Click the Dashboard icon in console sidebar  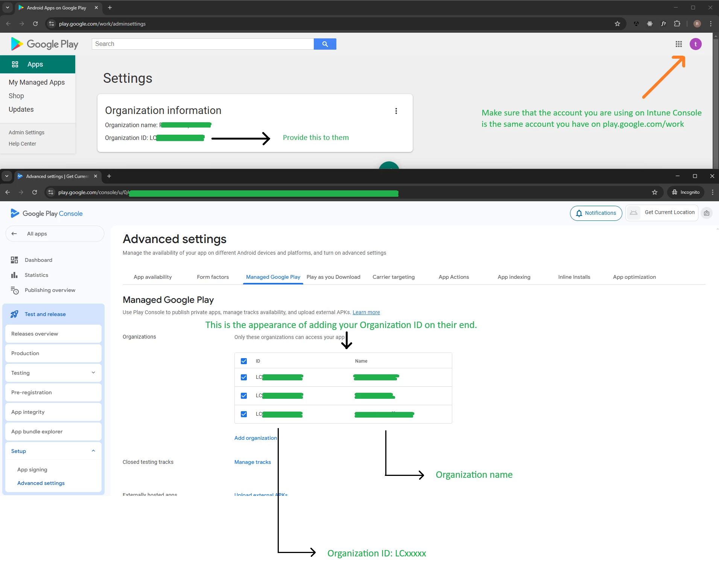tap(14, 260)
